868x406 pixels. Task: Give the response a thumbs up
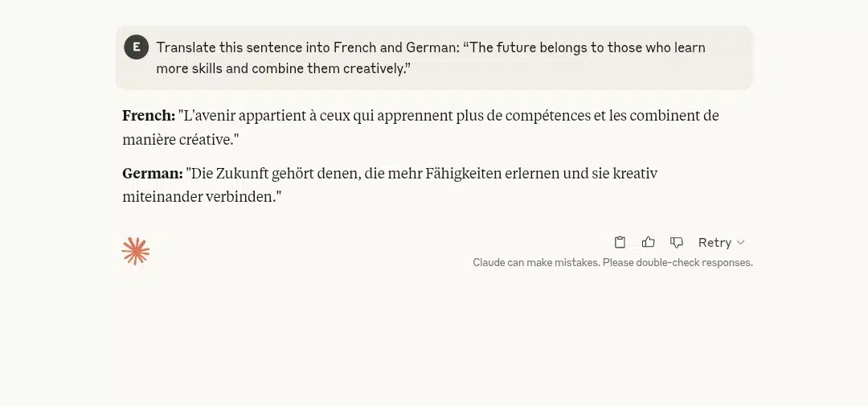coord(649,242)
